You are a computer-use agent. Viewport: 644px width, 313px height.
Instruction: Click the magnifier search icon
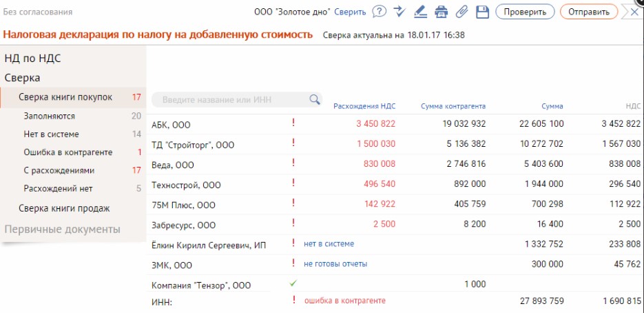tap(315, 99)
